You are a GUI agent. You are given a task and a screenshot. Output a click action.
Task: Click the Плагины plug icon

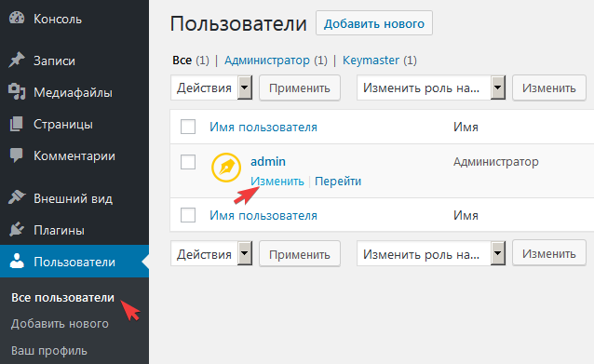(x=17, y=230)
